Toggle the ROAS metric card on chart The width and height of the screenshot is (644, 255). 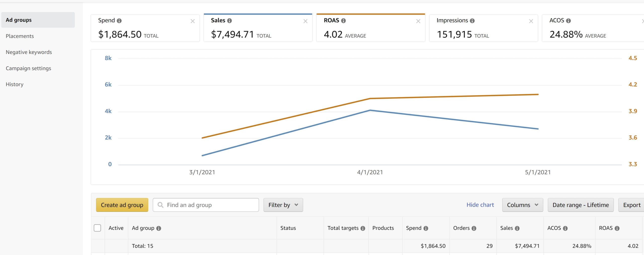pos(371,28)
